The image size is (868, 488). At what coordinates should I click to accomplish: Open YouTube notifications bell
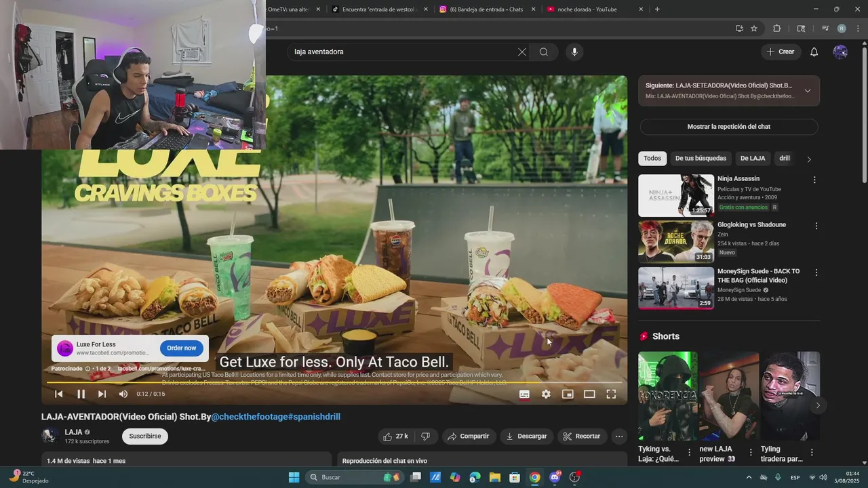(814, 52)
